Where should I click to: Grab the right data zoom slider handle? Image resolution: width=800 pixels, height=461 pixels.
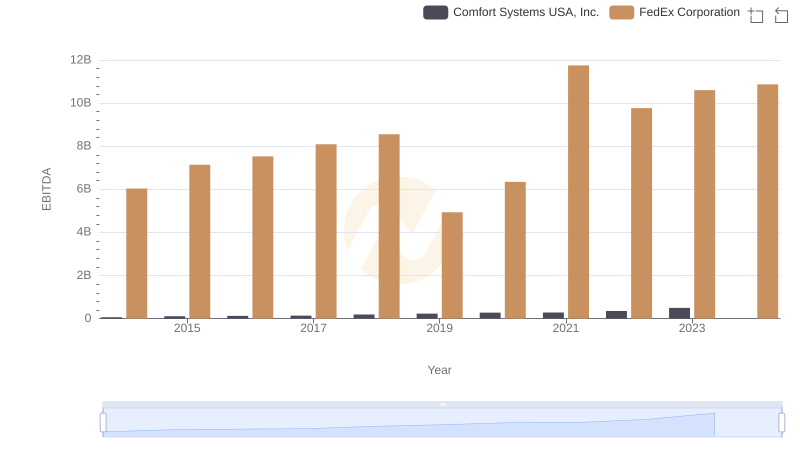(782, 423)
